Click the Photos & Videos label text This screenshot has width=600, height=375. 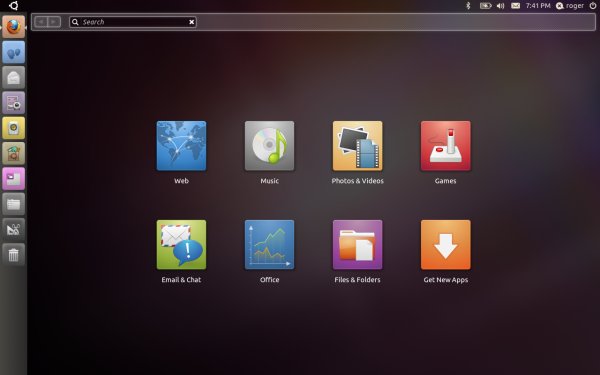(357, 181)
